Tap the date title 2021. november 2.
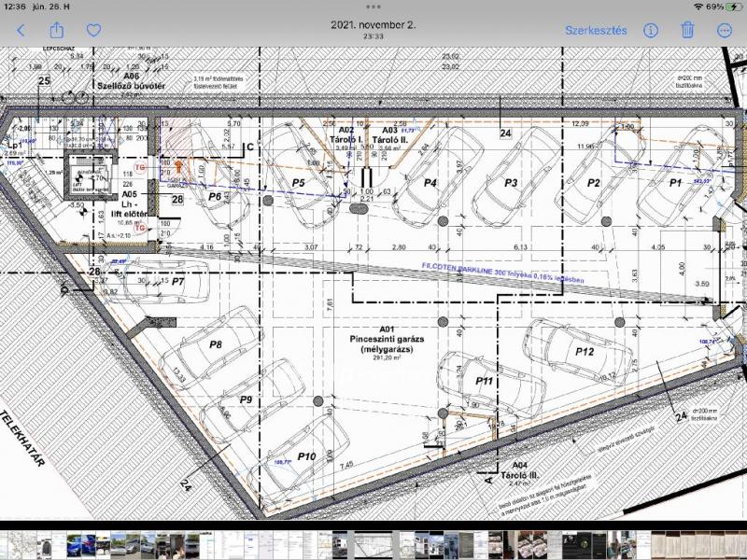Screen dimensions: 747x560 tap(373, 25)
